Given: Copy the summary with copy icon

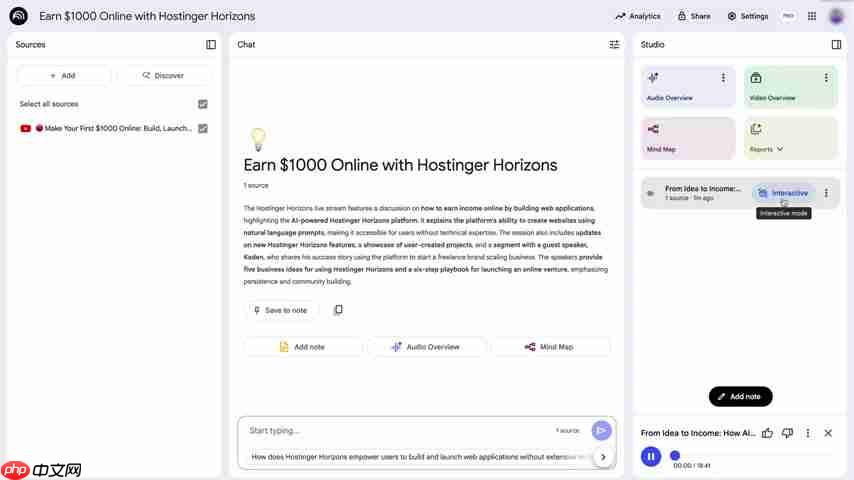Looking at the screenshot, I should 338,309.
